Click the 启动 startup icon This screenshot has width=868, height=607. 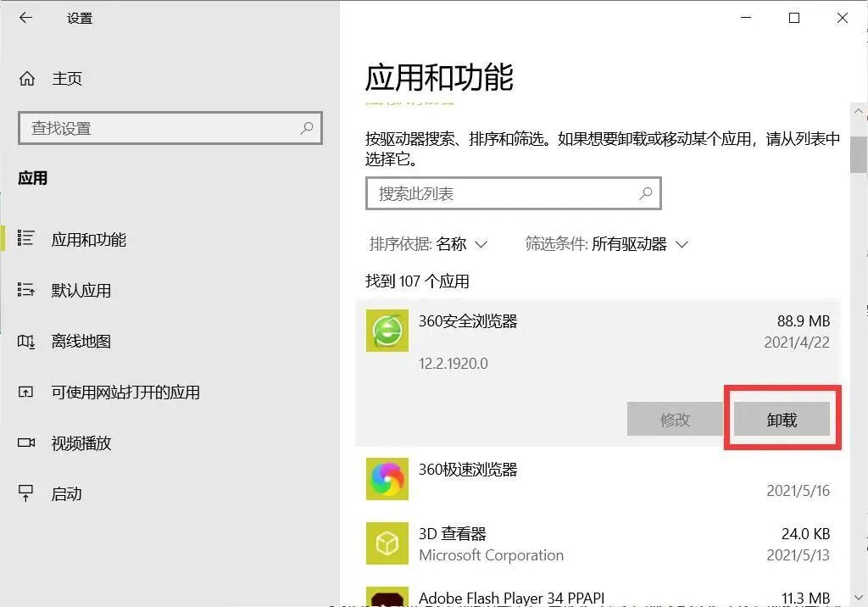[x=25, y=493]
